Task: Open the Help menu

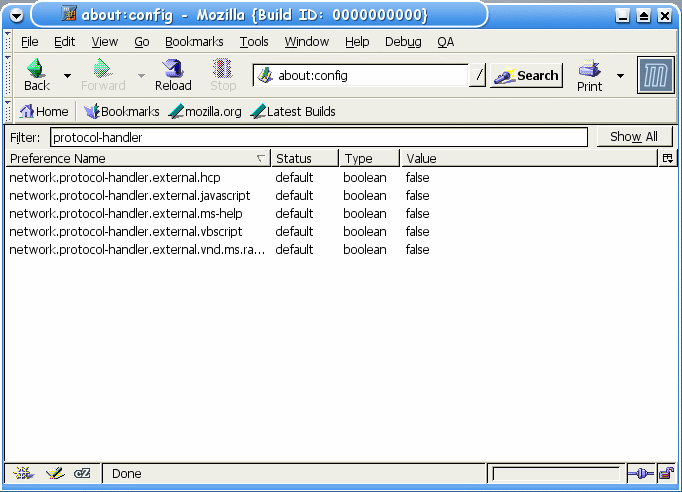Action: 357,42
